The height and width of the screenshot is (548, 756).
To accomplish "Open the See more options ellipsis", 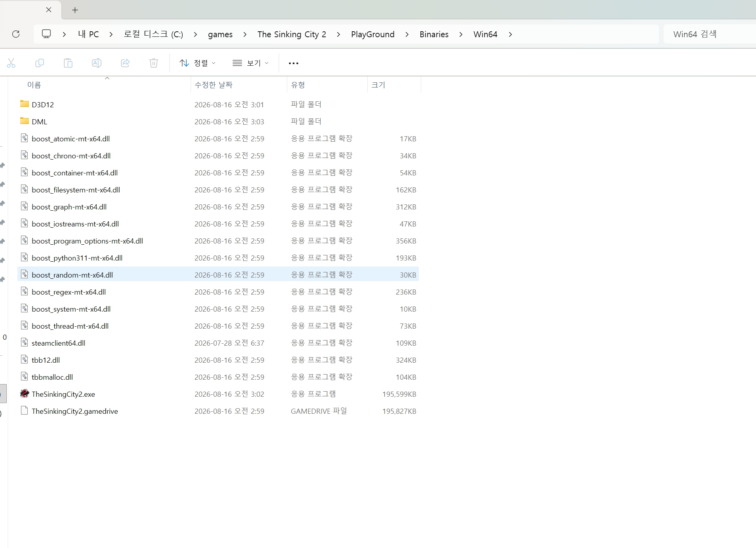I will coord(294,63).
